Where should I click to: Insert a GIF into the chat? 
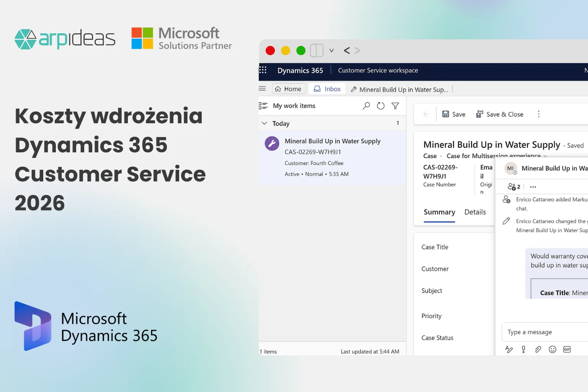[x=567, y=349]
